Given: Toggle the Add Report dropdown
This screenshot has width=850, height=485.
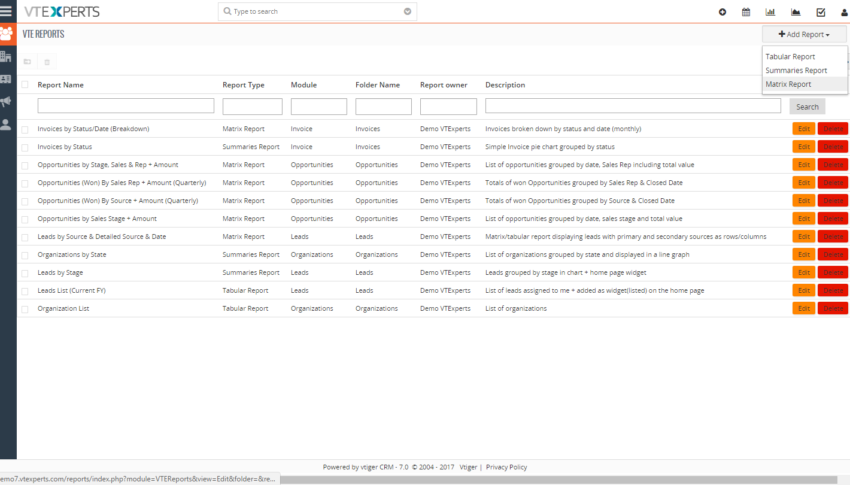Looking at the screenshot, I should 804,34.
